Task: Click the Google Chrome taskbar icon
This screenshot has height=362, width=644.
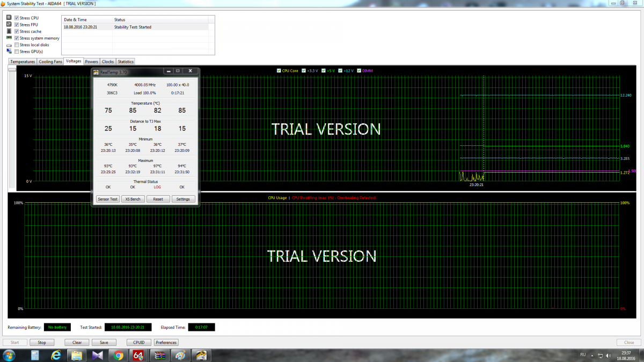Action: click(118, 355)
